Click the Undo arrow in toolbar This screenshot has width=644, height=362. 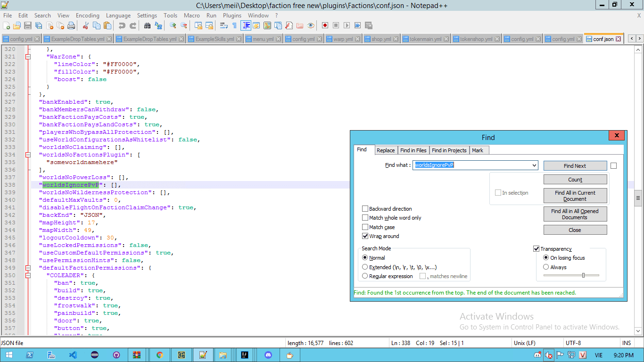click(x=122, y=25)
